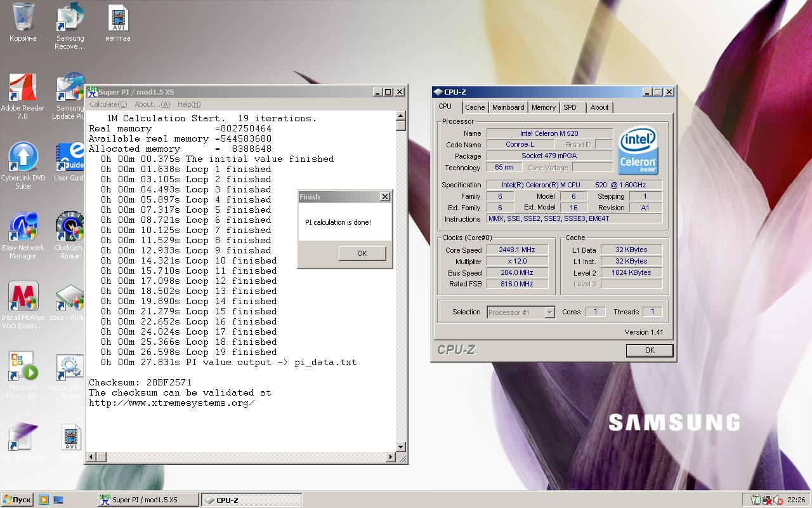Click the Show Desktop quick launch icon

click(x=58, y=500)
